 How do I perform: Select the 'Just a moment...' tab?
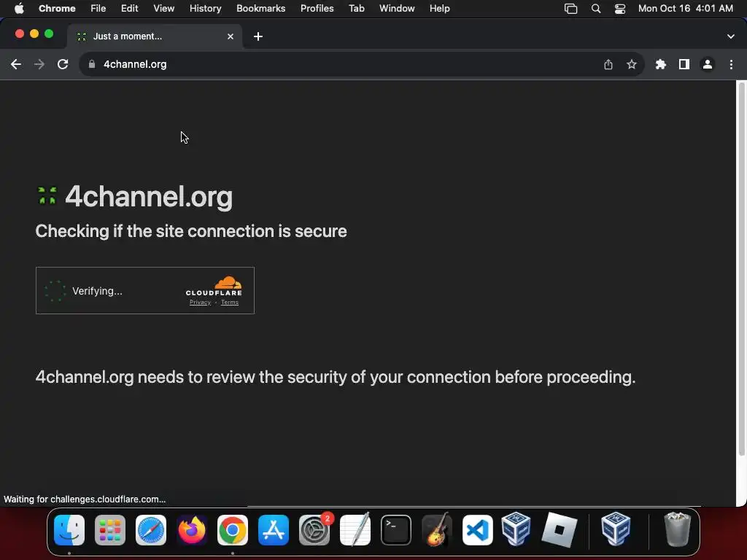point(155,36)
